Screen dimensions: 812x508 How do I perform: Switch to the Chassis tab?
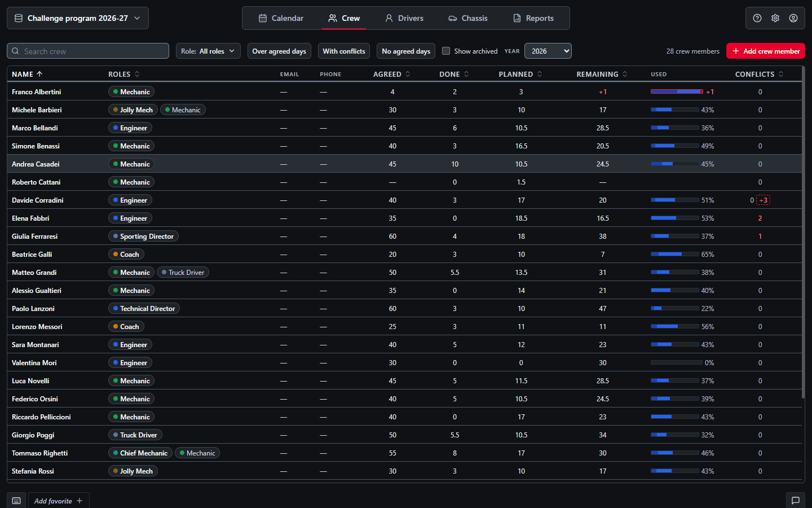[468, 18]
